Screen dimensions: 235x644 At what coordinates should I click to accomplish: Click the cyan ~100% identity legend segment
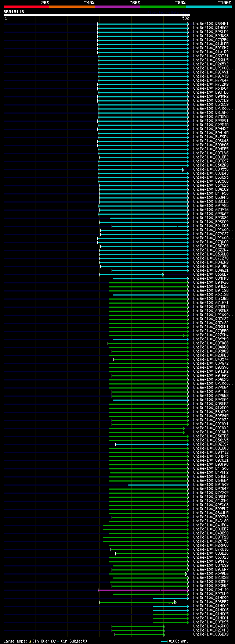click(x=209, y=7)
